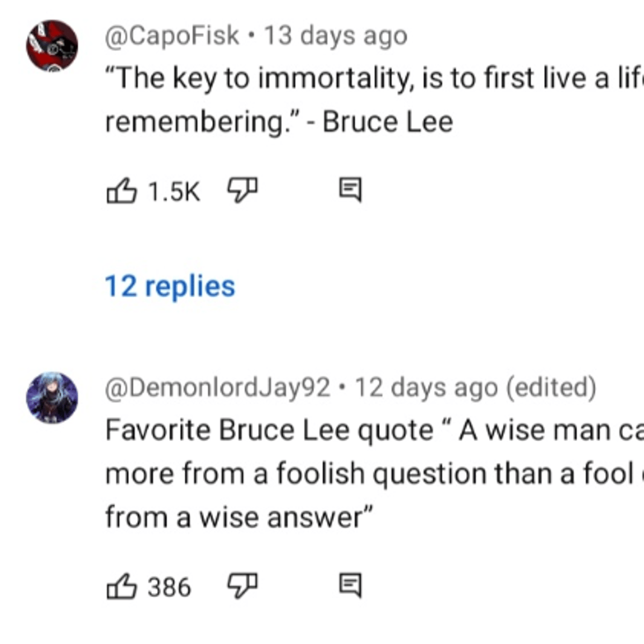Viewport: 644px width, 644px height.
Task: Reply to the CapoFisk comment
Action: (350, 190)
